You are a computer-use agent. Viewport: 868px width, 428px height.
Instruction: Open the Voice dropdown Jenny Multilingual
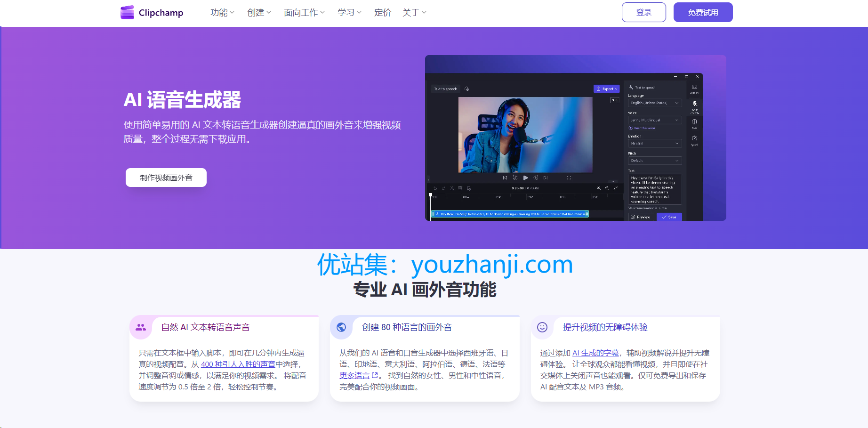click(x=655, y=120)
